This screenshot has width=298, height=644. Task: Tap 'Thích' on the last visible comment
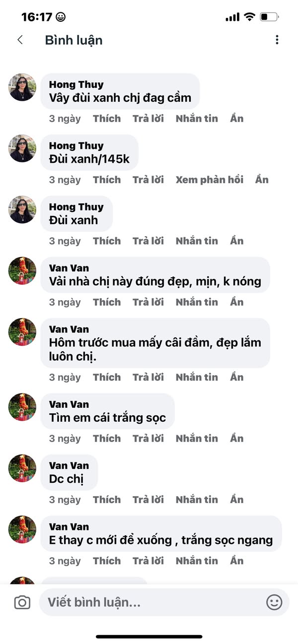coord(106,561)
